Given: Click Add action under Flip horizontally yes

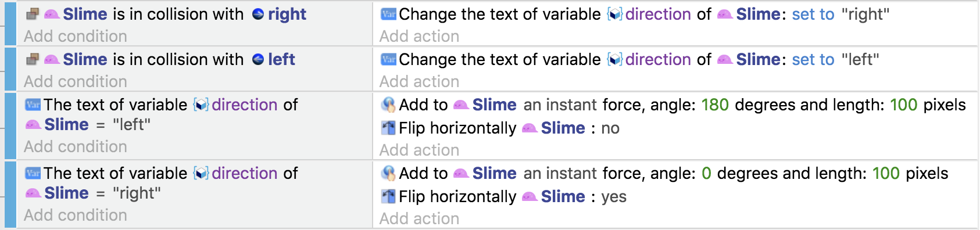Looking at the screenshot, I should (419, 218).
